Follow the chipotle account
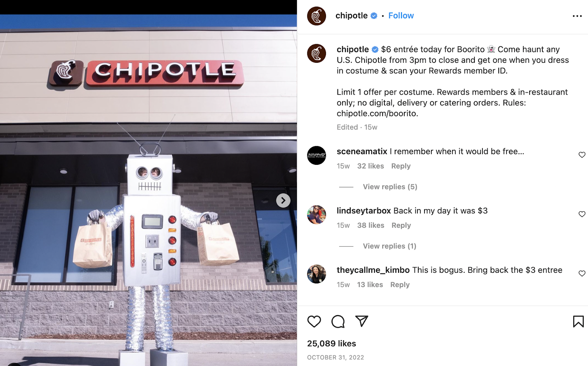 (401, 15)
